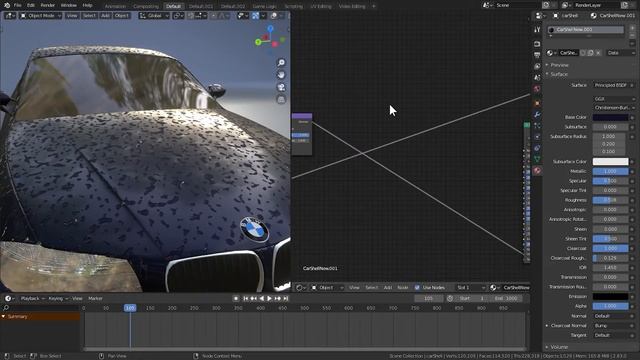Screen dimensions: 640x360
Task: Toggle camera view gizmo in viewport
Action: tap(281, 87)
